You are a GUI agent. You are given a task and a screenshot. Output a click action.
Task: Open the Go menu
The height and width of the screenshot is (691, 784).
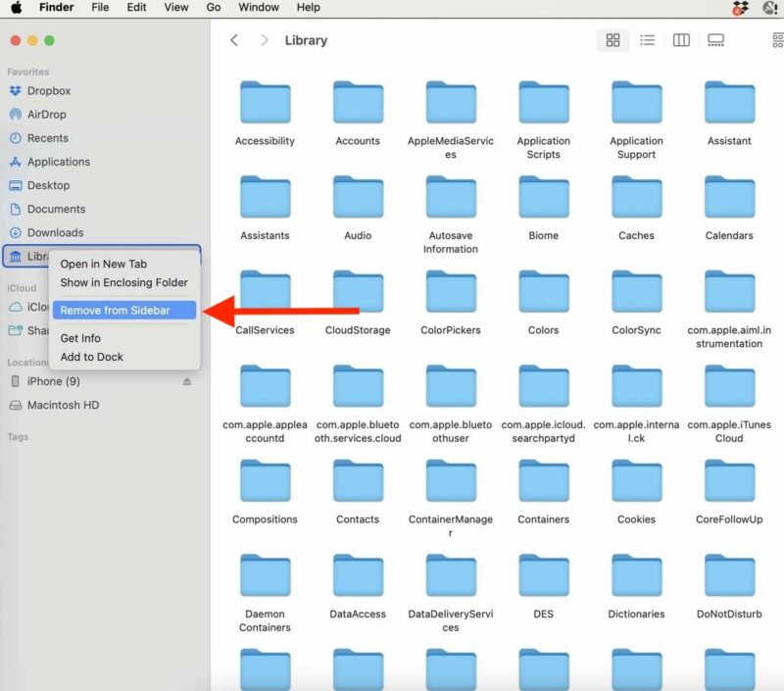(x=214, y=7)
